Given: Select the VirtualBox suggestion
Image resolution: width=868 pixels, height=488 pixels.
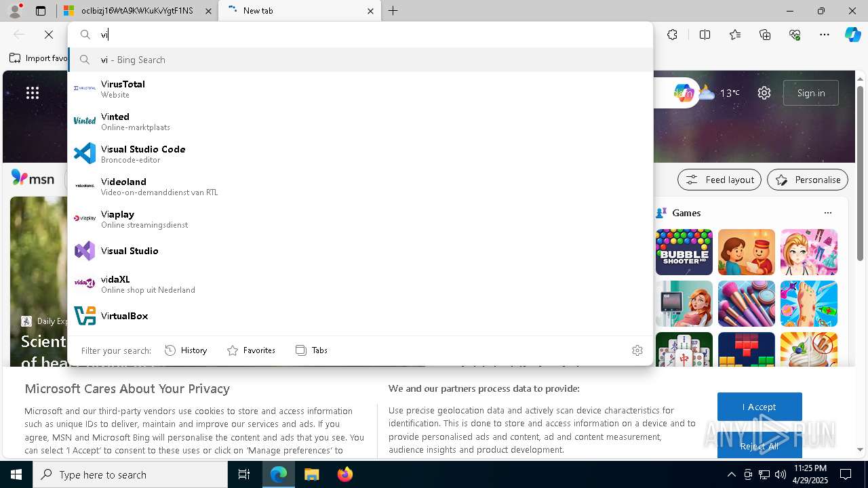Looking at the screenshot, I should click(360, 316).
